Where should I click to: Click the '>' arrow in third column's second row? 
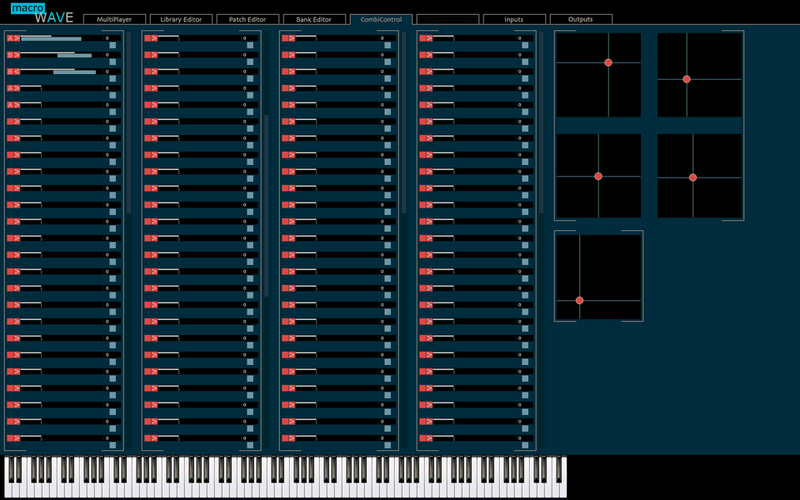tap(292, 55)
